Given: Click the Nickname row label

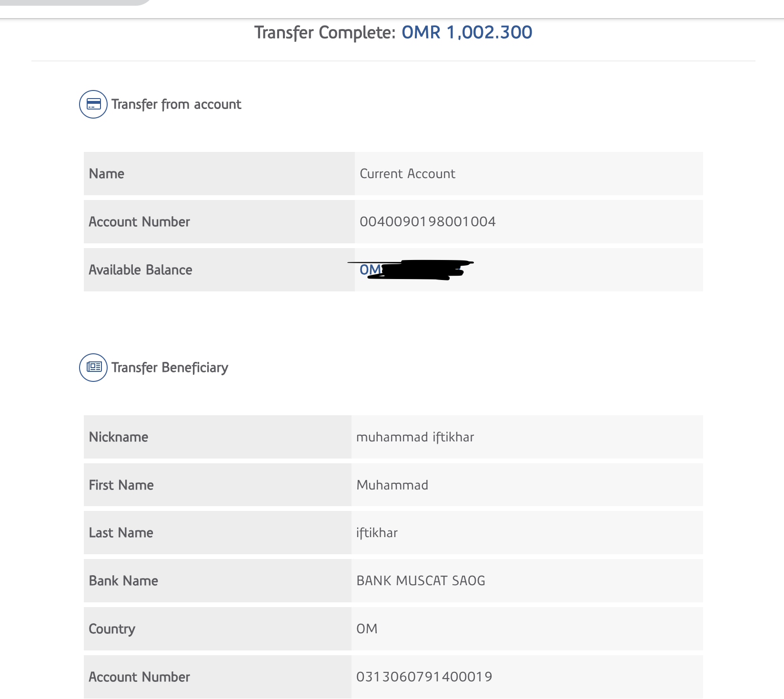Looking at the screenshot, I should point(119,437).
